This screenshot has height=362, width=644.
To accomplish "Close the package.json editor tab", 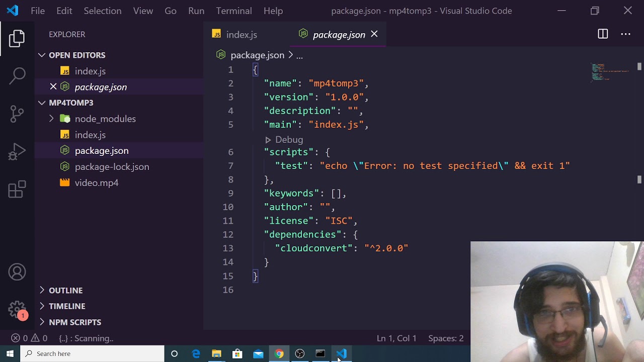I will coord(374,34).
